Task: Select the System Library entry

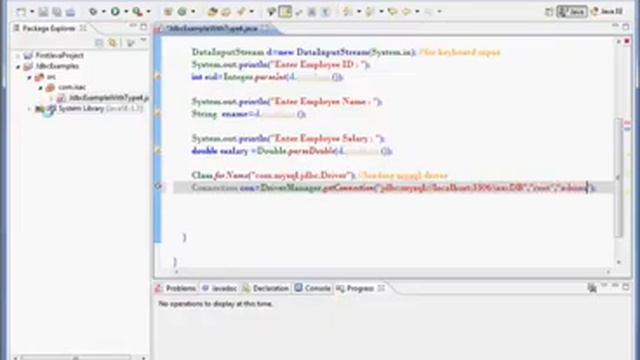Action: click(89, 109)
